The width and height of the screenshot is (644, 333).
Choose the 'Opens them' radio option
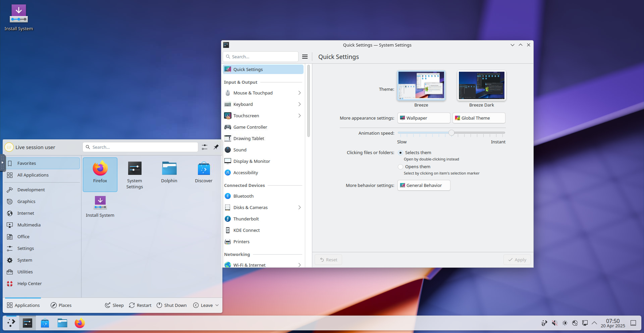(400, 167)
